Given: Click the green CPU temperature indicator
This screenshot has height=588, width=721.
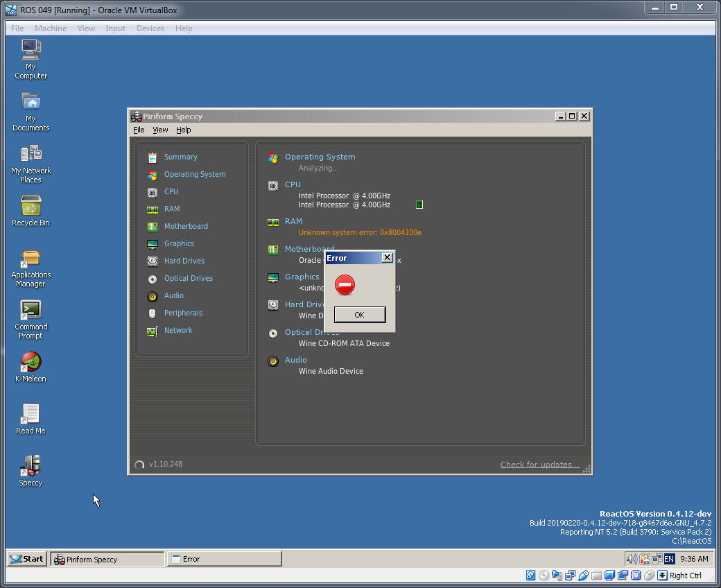Looking at the screenshot, I should [419, 205].
